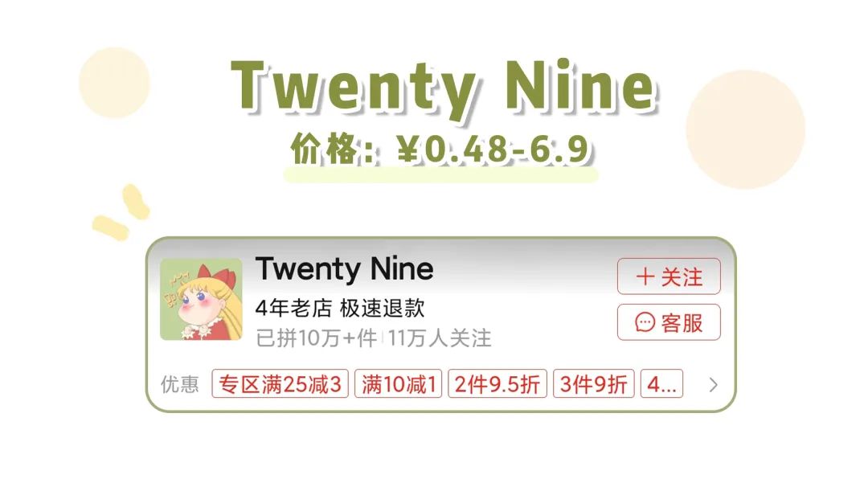
Task: Click the 极速退款 fast refund label
Action: click(x=382, y=308)
